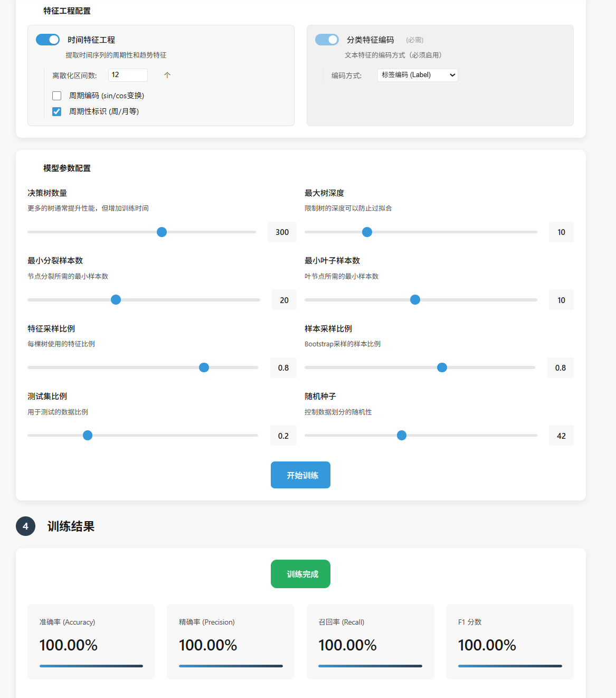This screenshot has width=616, height=698.
Task: Toggle the 时间特征工程 switch
Action: [x=48, y=40]
